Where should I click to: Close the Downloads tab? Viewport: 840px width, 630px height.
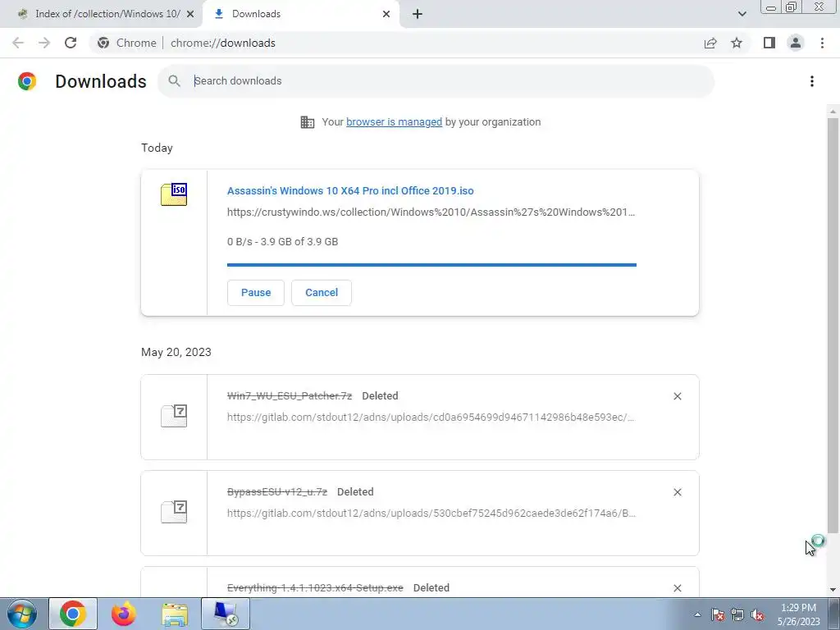[x=386, y=14]
